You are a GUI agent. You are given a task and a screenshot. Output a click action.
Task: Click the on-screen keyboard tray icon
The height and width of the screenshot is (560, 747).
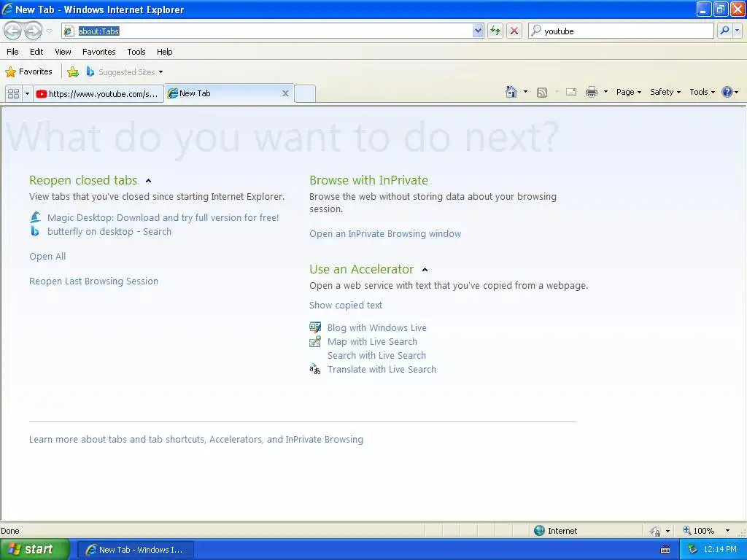[x=665, y=550]
